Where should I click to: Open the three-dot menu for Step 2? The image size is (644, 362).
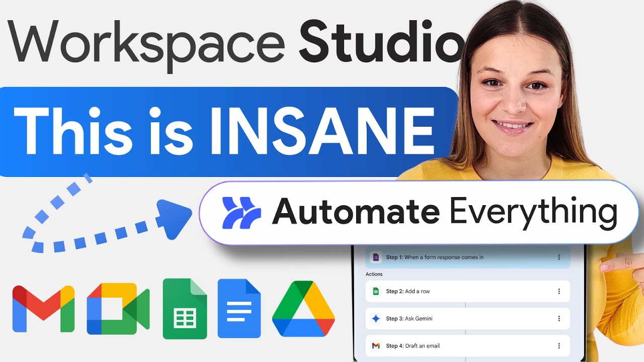coord(559,291)
